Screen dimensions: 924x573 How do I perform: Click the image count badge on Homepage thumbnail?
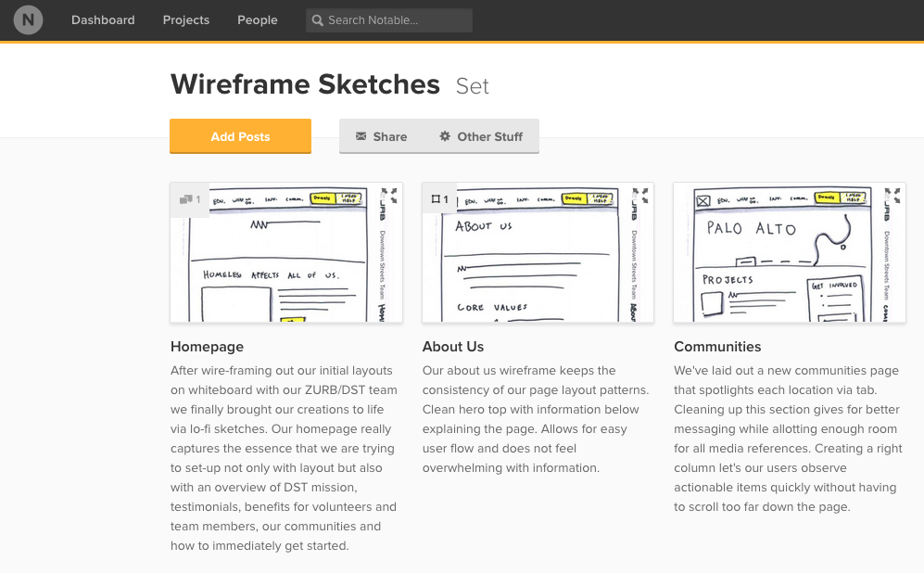click(189, 198)
